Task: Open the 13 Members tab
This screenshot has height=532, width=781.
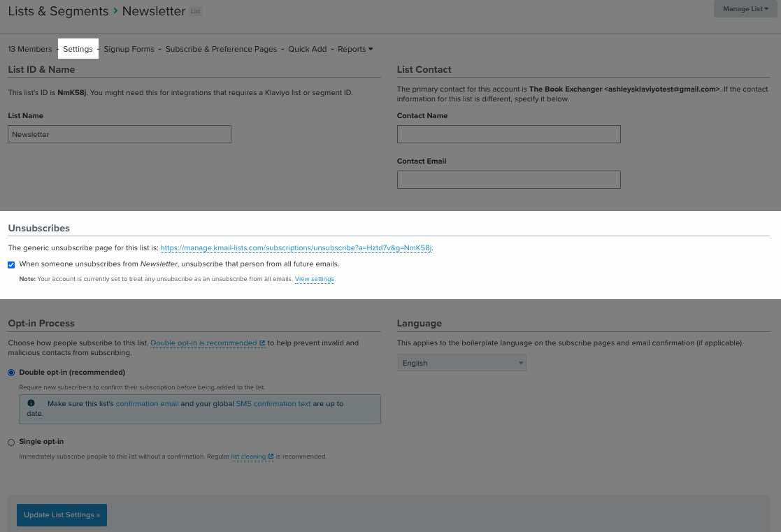Action: coord(30,49)
